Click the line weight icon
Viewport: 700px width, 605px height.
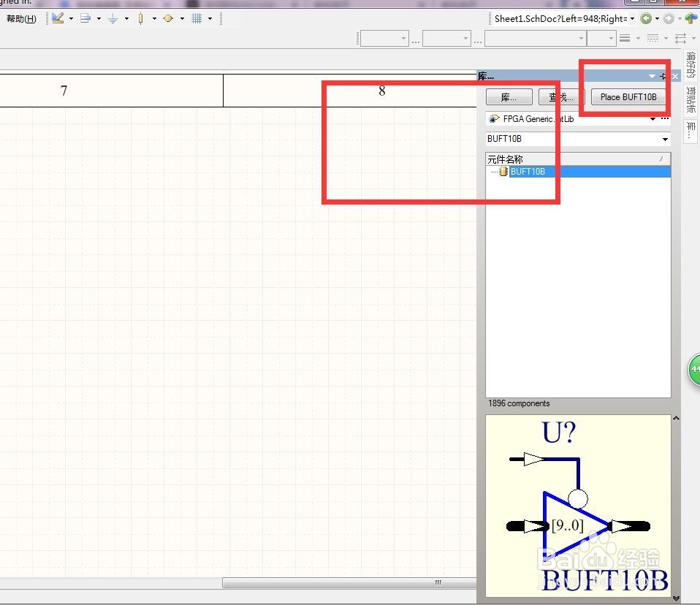click(x=625, y=39)
